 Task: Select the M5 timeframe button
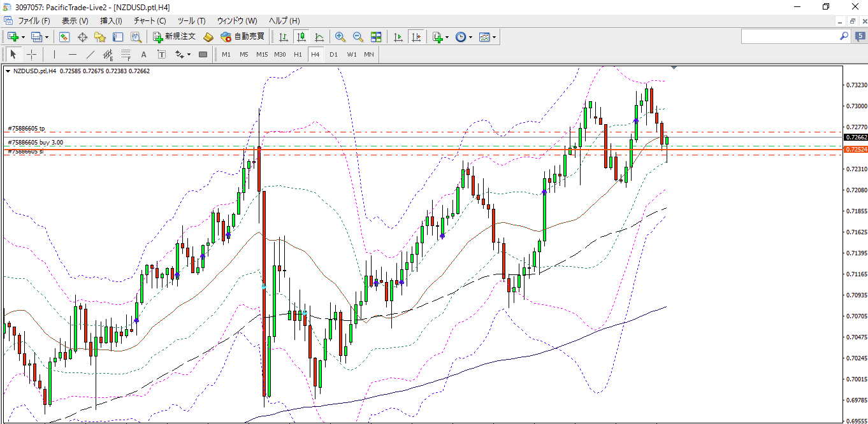244,54
